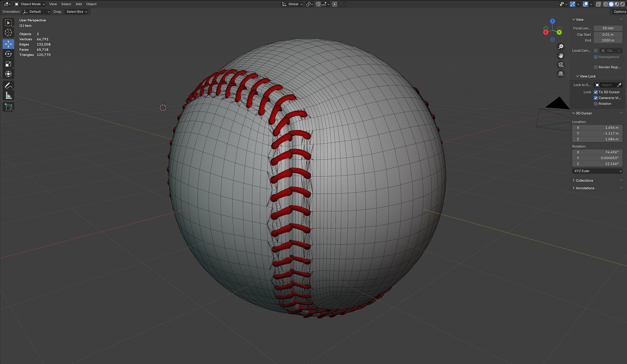This screenshot has height=364, width=627.
Task: Enable the Render Region checkbox
Action: [596, 67]
